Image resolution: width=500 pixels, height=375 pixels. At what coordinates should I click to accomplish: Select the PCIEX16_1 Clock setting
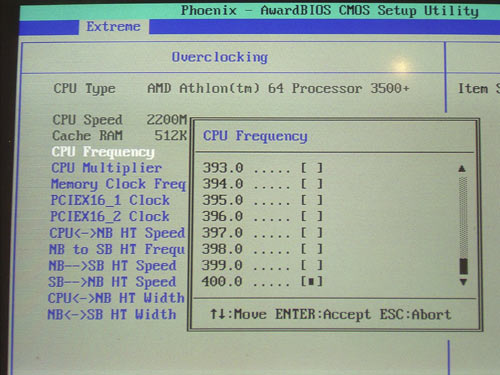pyautogui.click(x=110, y=200)
